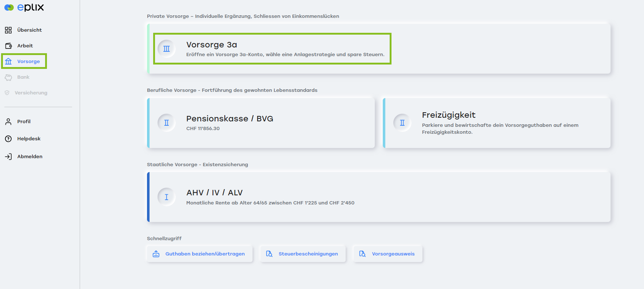Viewport: 644px width, 289px height.
Task: Click the document search icon of Vorsorgeausweis
Action: pyautogui.click(x=362, y=254)
